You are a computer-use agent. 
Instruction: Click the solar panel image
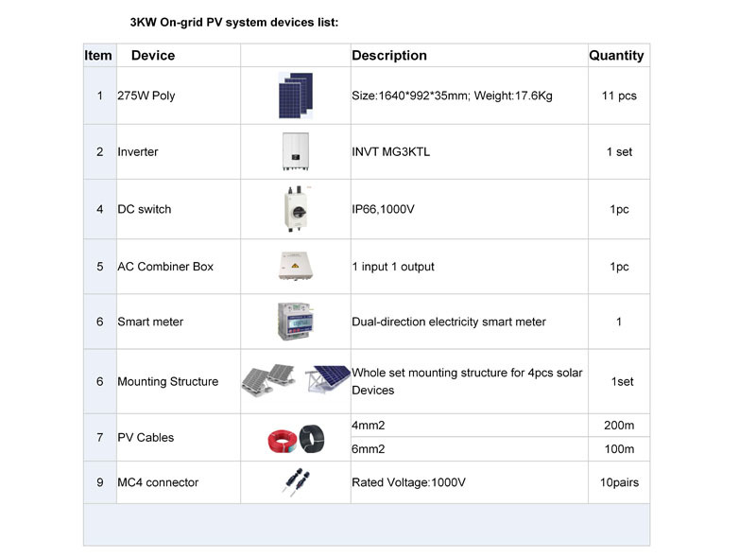coord(296,96)
